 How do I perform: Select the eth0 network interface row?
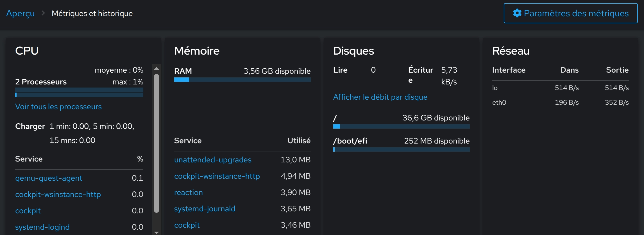point(560,102)
